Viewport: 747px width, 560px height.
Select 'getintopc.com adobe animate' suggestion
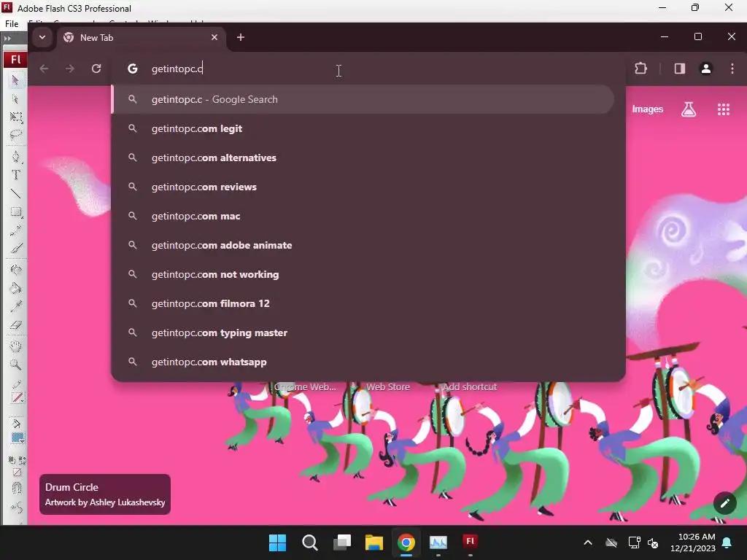tap(363, 245)
